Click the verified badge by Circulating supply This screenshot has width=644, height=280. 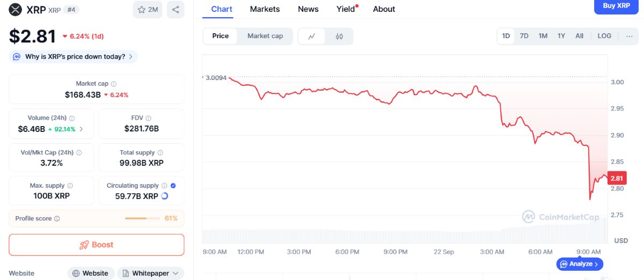[x=173, y=186]
